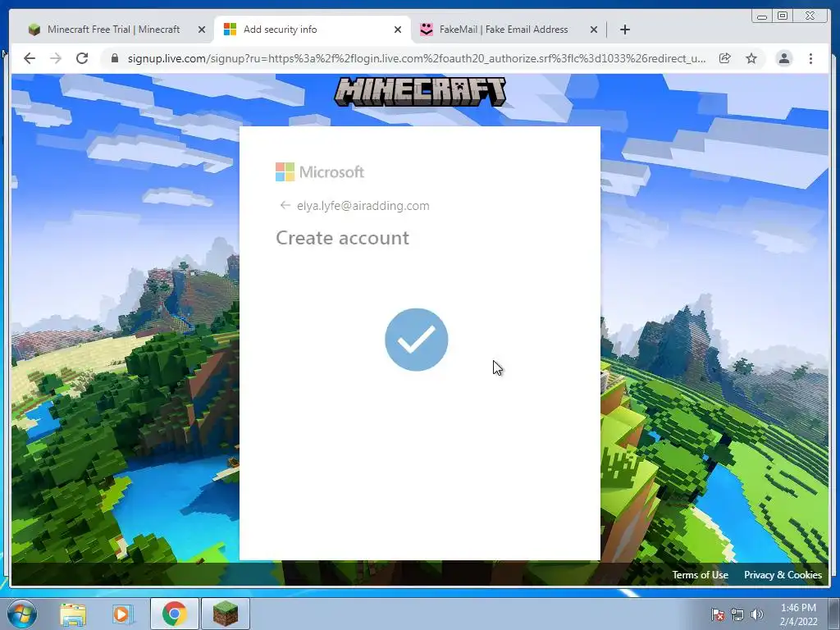
Task: Click the Microsoft logo
Action: (320, 172)
